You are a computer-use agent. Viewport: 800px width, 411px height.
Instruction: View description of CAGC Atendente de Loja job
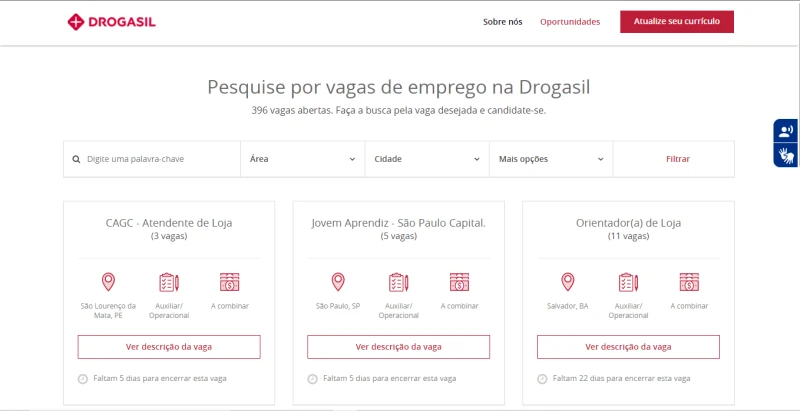[169, 347]
